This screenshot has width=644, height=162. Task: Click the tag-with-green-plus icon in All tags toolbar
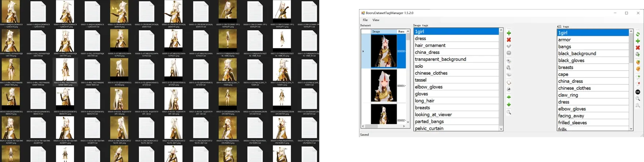pos(638,77)
